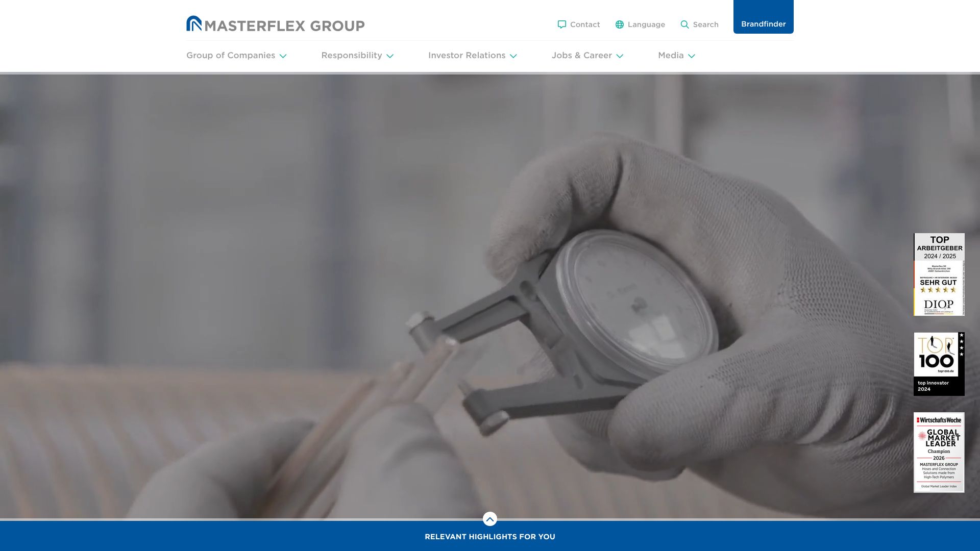This screenshot has width=980, height=551.
Task: Click the Contact speech bubble icon
Action: pos(561,24)
